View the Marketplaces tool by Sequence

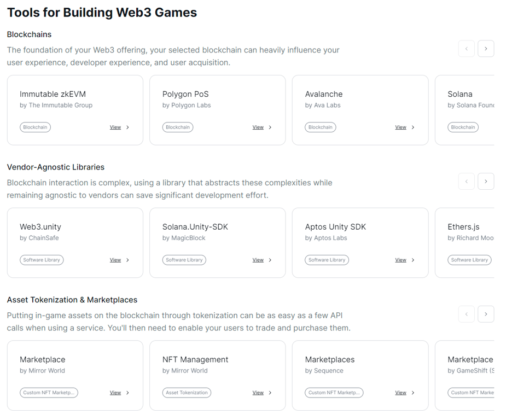[400, 393]
